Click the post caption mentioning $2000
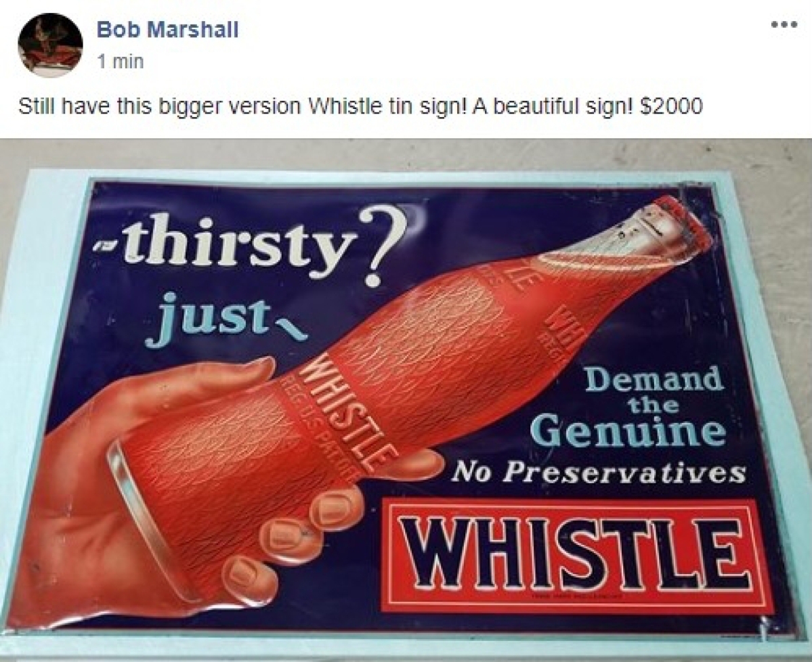 click(360, 107)
